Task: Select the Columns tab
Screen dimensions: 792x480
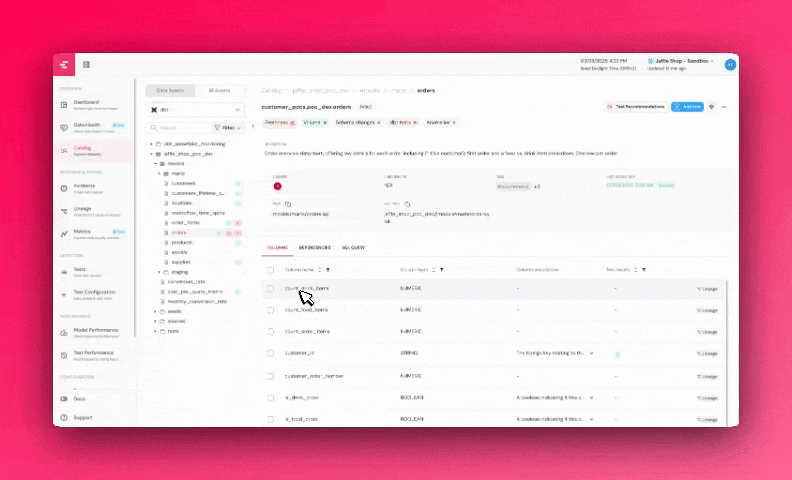Action: click(277, 248)
